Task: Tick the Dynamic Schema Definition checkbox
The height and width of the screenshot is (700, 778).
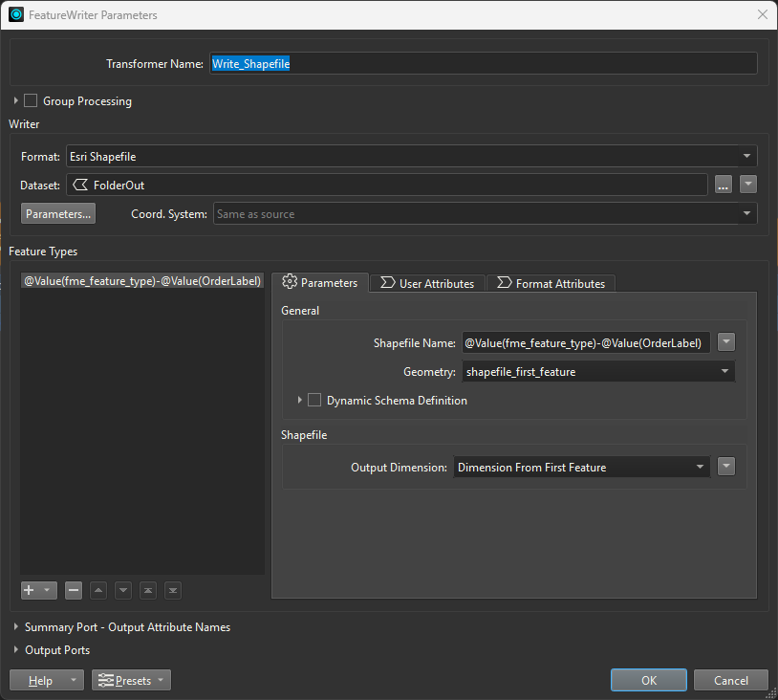Action: click(314, 401)
